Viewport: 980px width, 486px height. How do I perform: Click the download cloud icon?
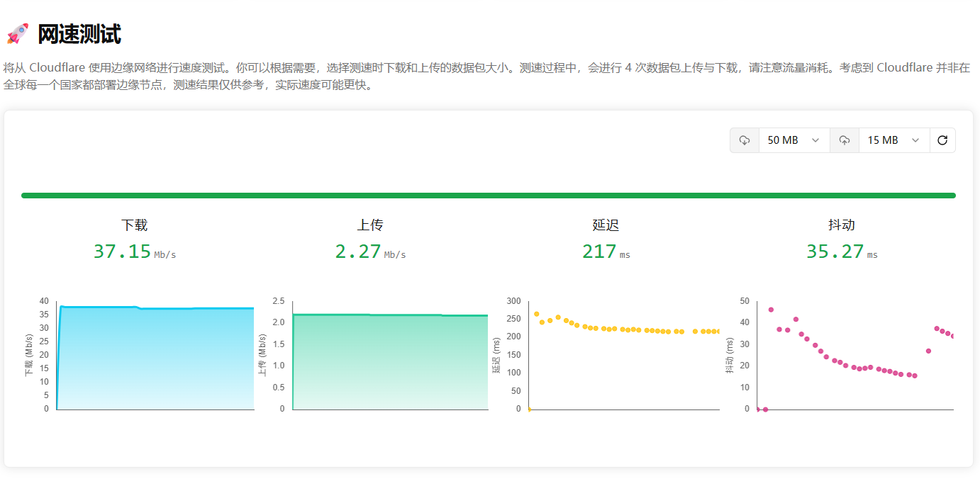(x=745, y=140)
